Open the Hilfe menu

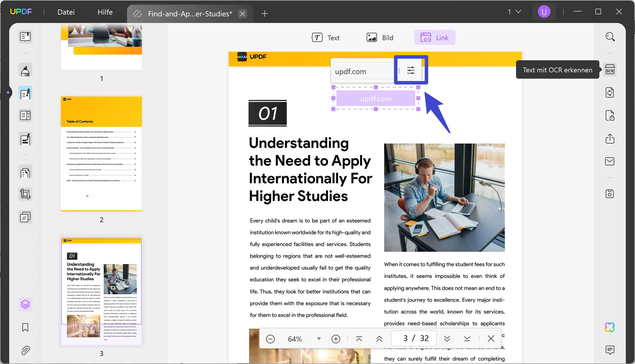point(105,12)
